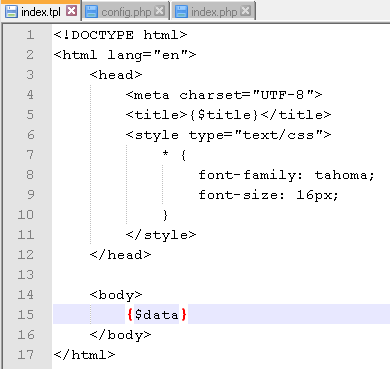Click the save icon on index.tpl tab

[x=11, y=12]
